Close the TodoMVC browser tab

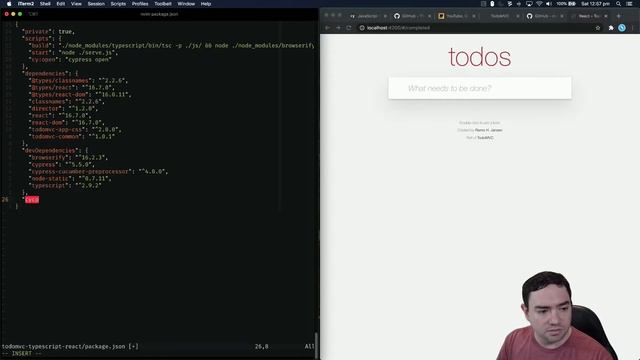(x=518, y=16)
